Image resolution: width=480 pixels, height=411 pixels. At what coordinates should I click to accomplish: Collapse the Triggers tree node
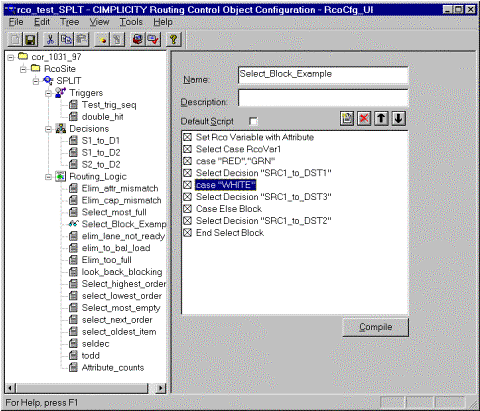click(x=49, y=93)
